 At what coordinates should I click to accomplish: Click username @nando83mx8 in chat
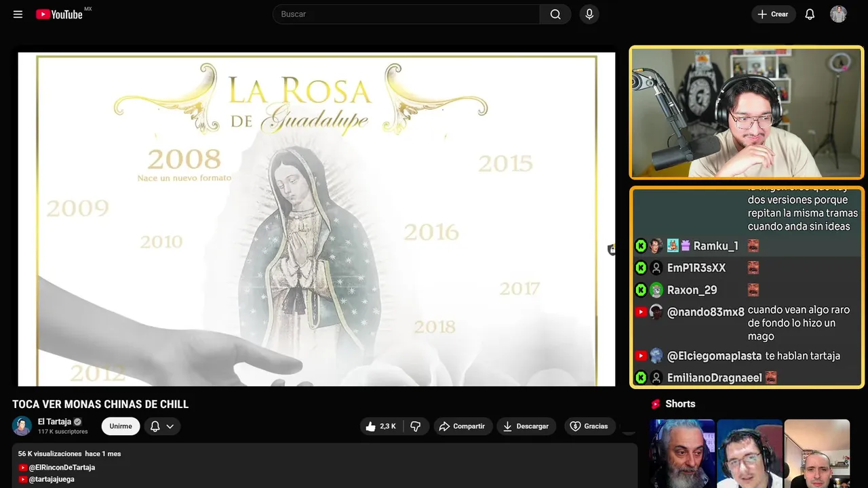(706, 312)
